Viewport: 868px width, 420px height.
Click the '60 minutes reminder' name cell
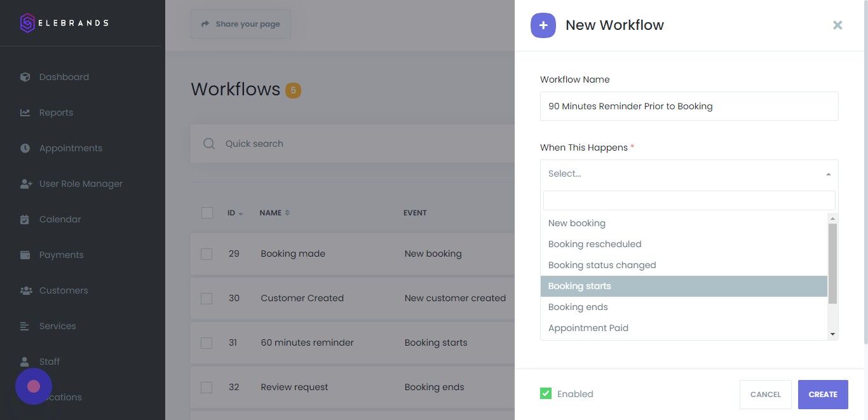(x=307, y=342)
